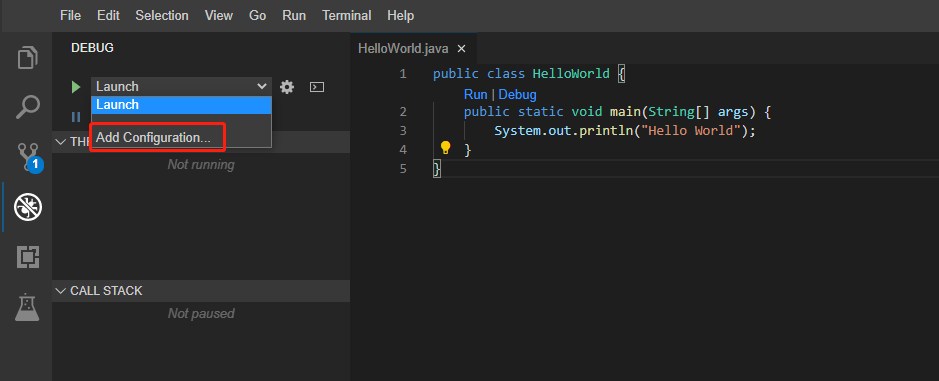
Task: Choose Add Configuration... option
Action: pos(154,137)
